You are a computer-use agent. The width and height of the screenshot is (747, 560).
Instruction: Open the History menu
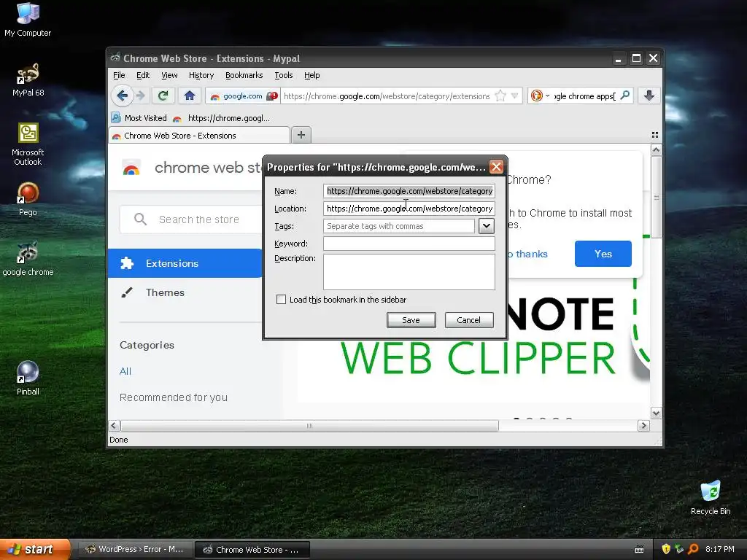201,75
